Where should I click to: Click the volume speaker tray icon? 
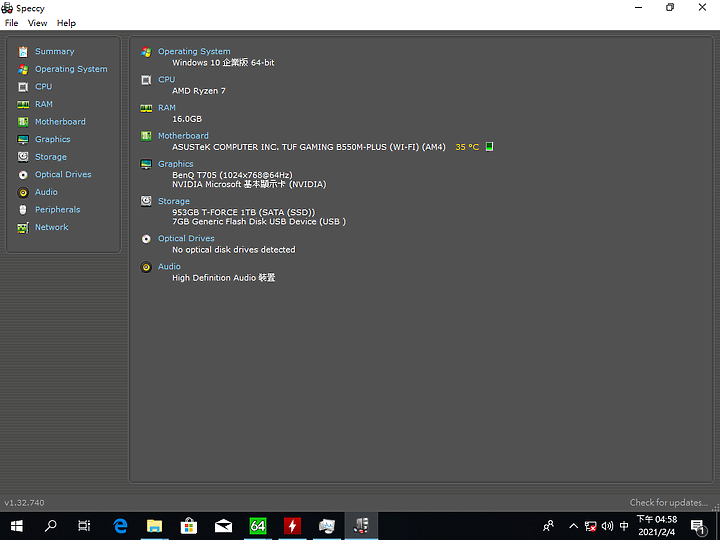click(608, 526)
